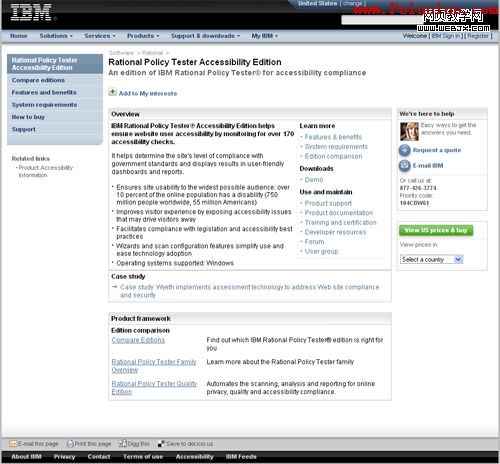Click the Request a quote link

point(437,150)
